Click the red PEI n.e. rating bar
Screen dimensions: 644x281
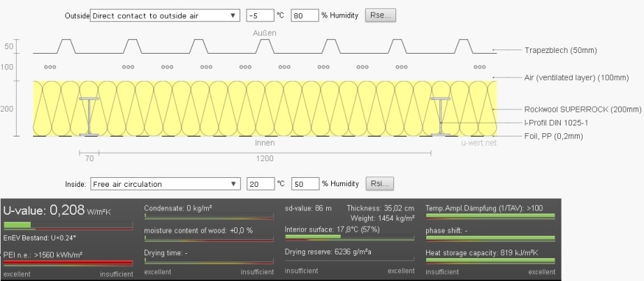click(x=68, y=263)
